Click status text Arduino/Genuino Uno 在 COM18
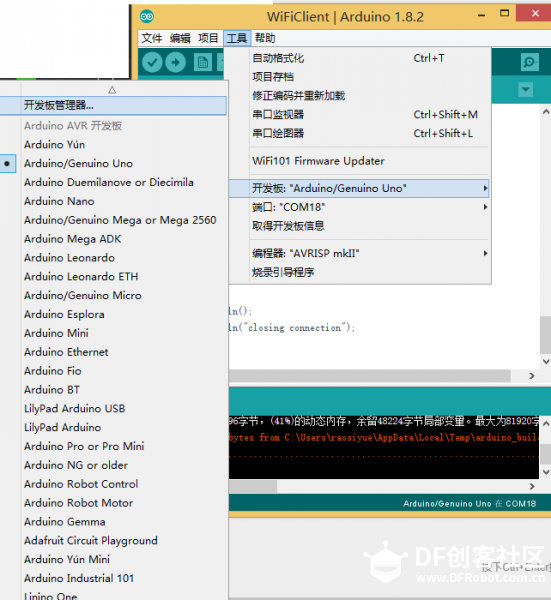Image resolution: width=551 pixels, height=600 pixels. 469,504
